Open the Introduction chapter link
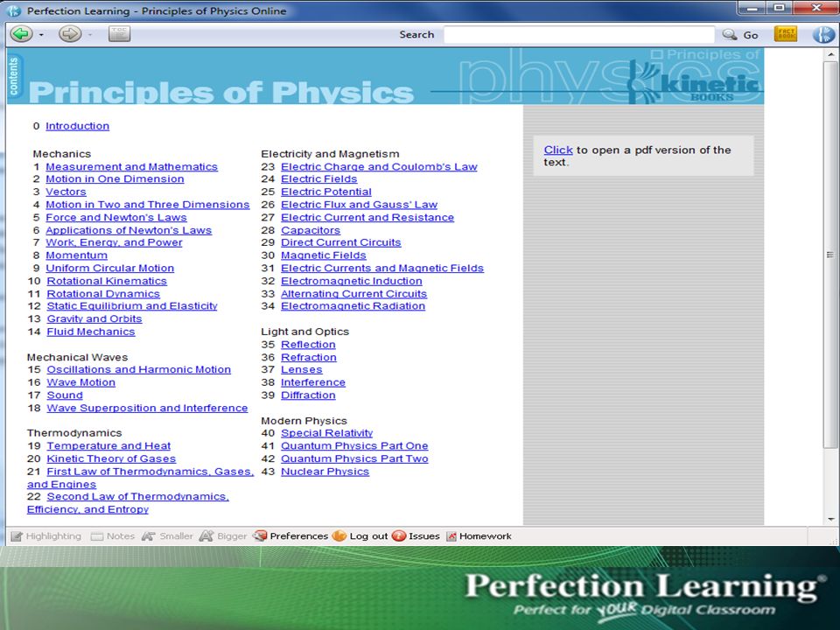 (77, 126)
